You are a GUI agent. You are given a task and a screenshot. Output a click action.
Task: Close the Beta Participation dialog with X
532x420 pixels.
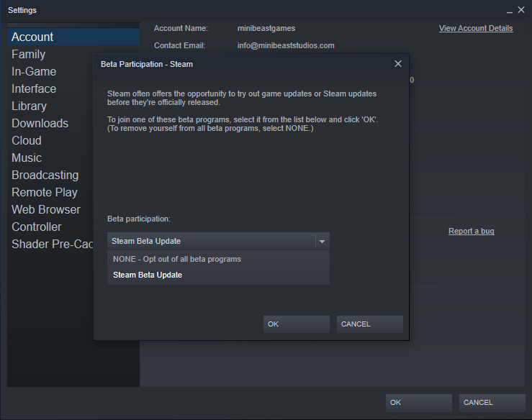398,64
